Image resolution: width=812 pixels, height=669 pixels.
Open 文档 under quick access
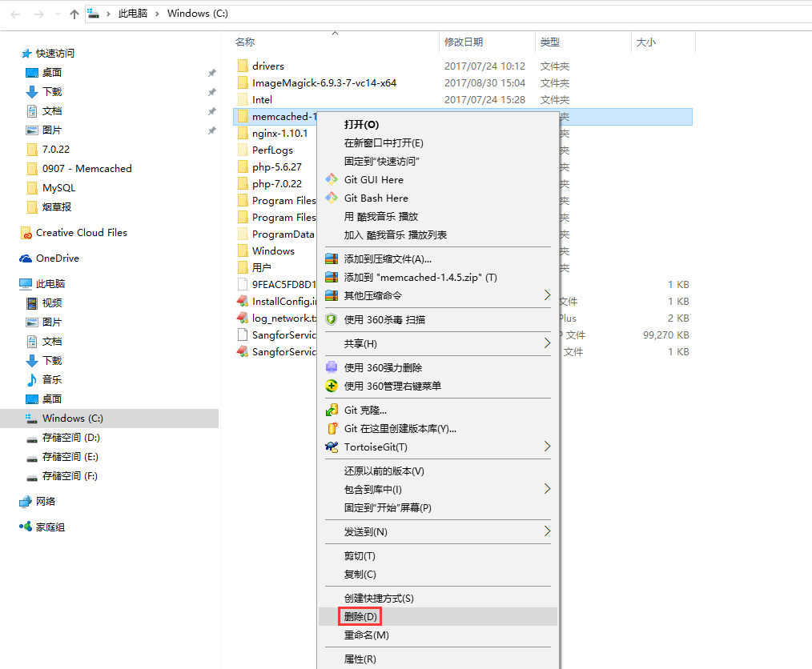(x=52, y=110)
